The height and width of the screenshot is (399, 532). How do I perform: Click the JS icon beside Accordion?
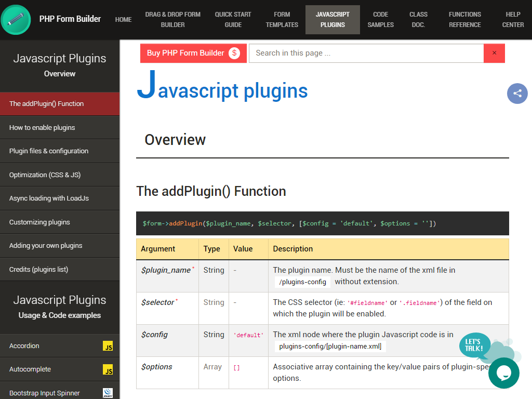click(x=108, y=345)
